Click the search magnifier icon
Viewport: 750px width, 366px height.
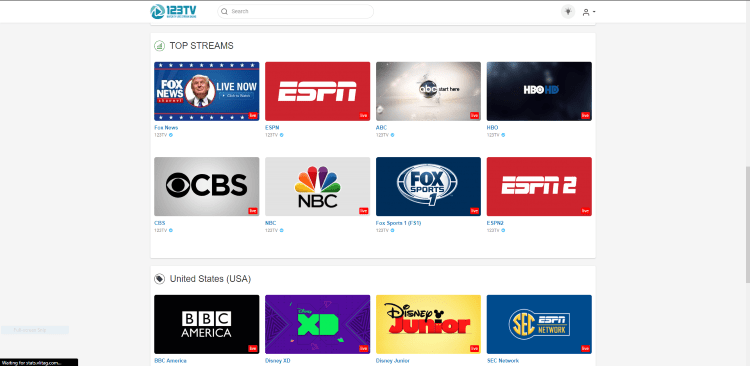point(224,11)
